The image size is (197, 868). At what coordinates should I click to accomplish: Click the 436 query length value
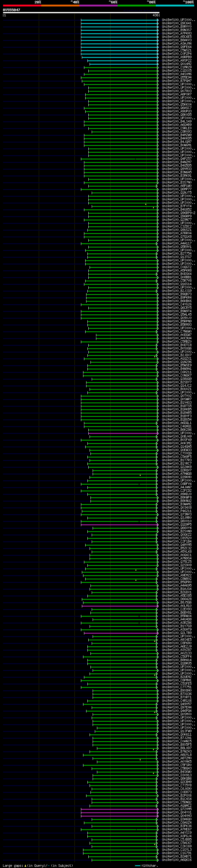(x=155, y=15)
